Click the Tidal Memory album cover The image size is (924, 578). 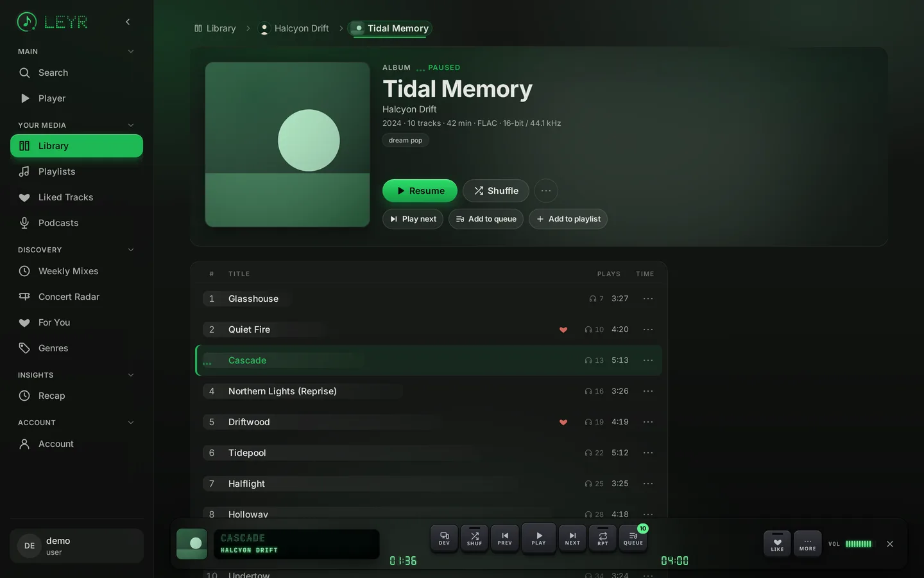pos(287,144)
